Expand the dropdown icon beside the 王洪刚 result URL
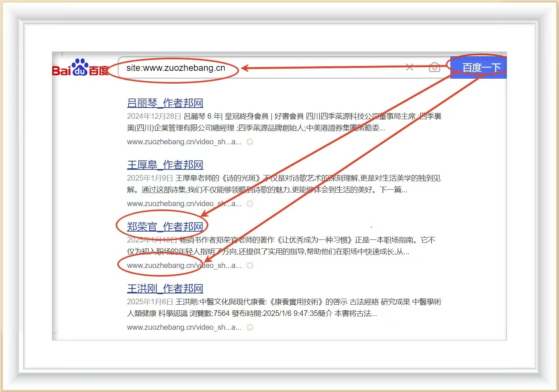 click(250, 328)
